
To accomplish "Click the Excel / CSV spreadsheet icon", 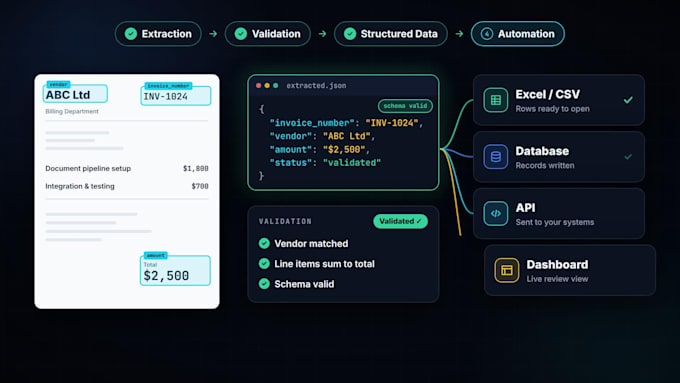I will (496, 100).
